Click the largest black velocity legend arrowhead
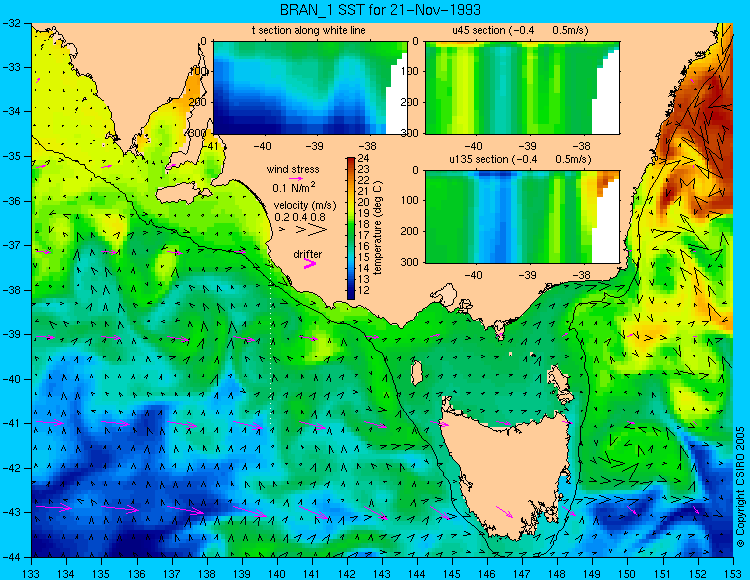This screenshot has width=750, height=580. click(317, 230)
